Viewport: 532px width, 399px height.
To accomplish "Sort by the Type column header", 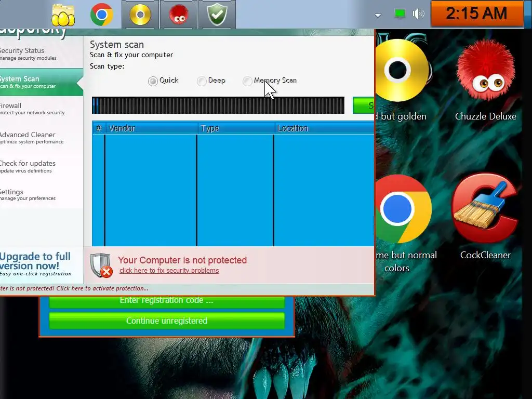I will pos(236,128).
